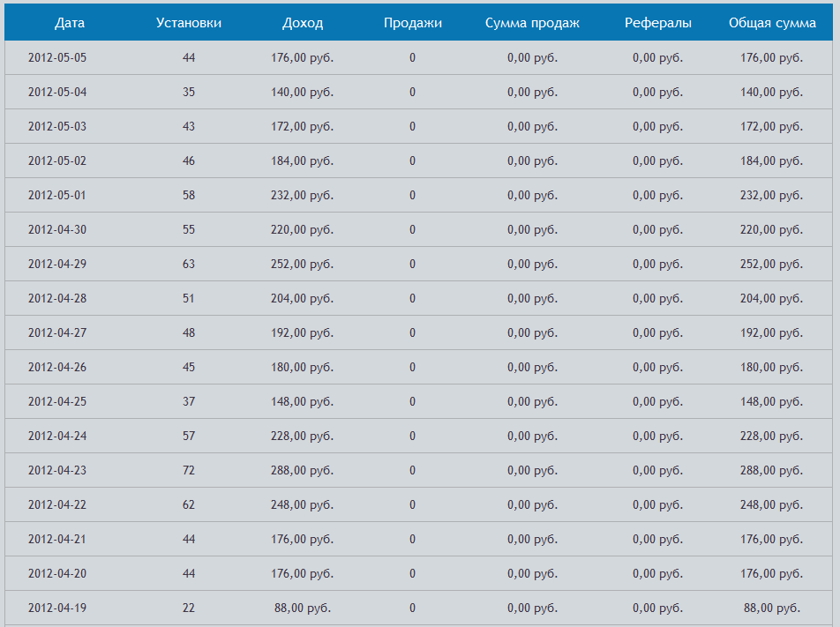Viewport: 840px width, 627px height.
Task: Click installs value 63
Action: click(x=189, y=264)
